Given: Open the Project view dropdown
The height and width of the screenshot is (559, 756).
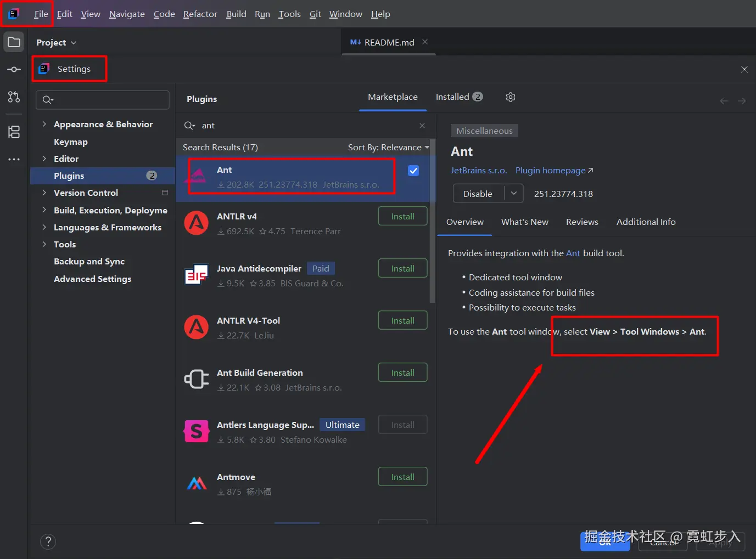Looking at the screenshot, I should pyautogui.click(x=57, y=42).
